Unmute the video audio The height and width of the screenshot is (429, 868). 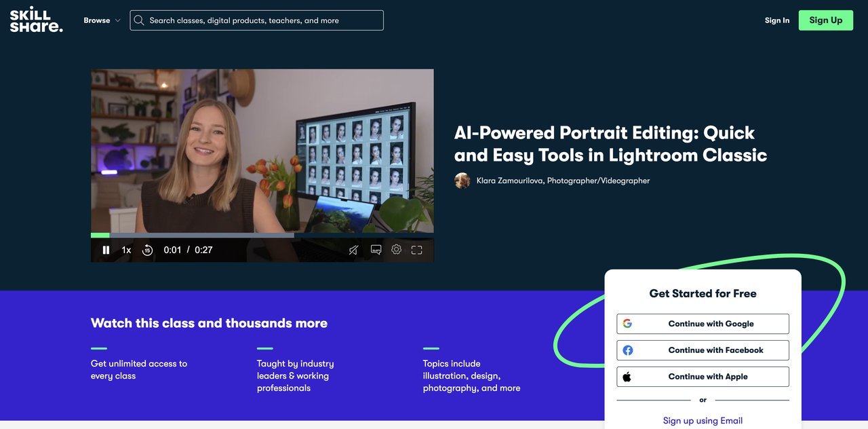pyautogui.click(x=353, y=250)
